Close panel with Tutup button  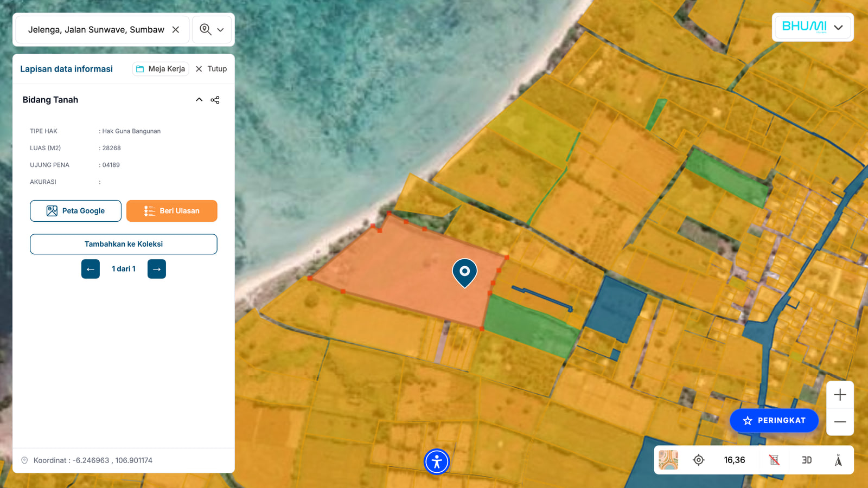pos(211,69)
